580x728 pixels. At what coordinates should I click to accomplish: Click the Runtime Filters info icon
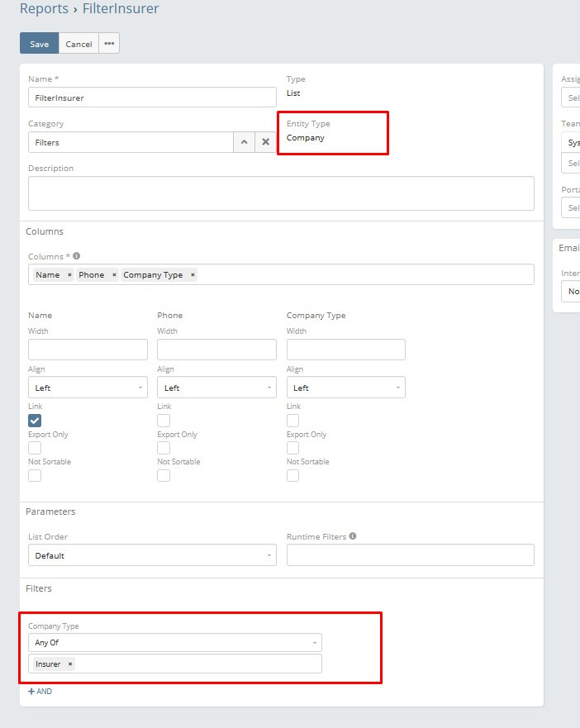point(353,536)
